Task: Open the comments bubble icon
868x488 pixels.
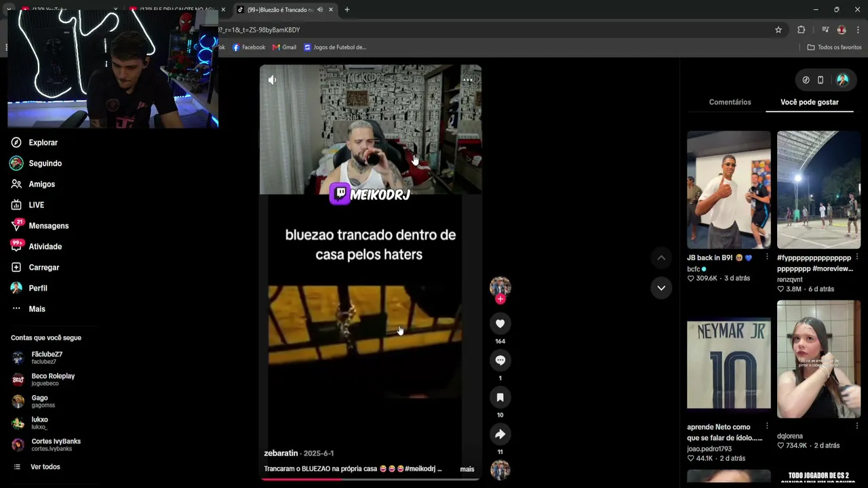Action: click(500, 361)
